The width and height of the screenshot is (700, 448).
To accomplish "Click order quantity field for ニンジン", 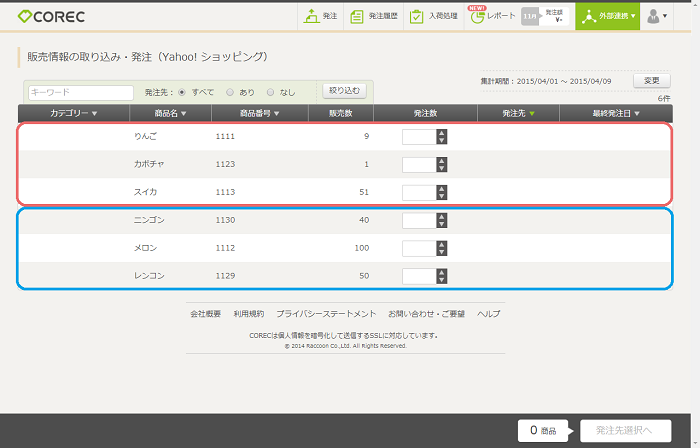I will pyautogui.click(x=419, y=220).
